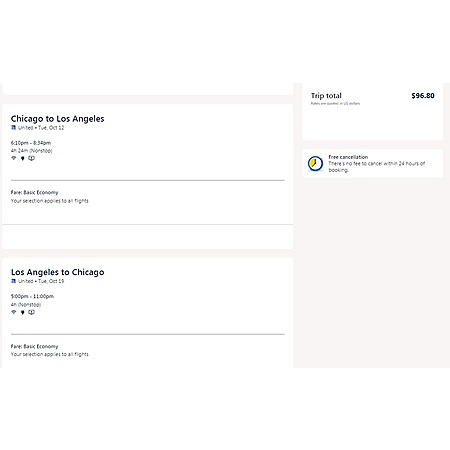Click the rates quoted in US dollars note
The height and width of the screenshot is (450, 450).
click(335, 104)
